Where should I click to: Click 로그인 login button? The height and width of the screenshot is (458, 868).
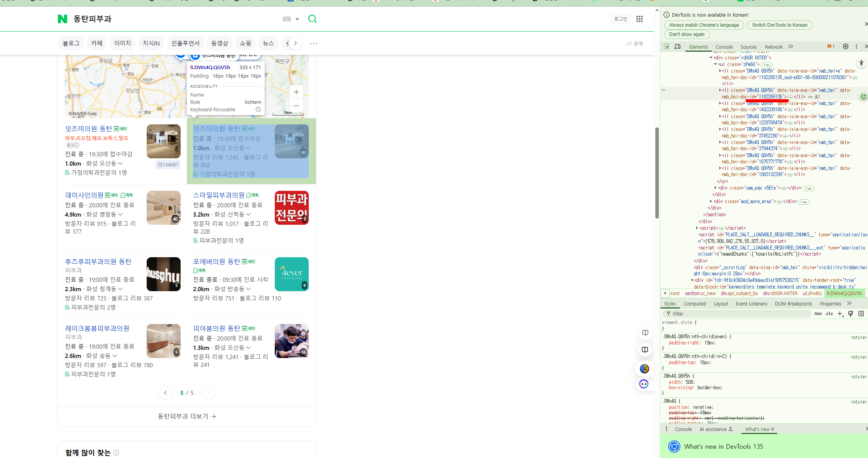[x=621, y=19]
